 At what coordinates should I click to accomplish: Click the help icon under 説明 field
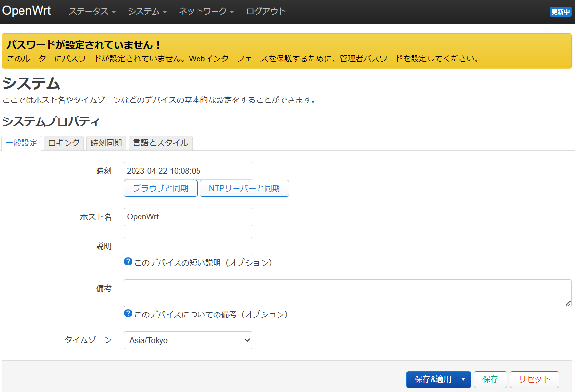pos(128,262)
